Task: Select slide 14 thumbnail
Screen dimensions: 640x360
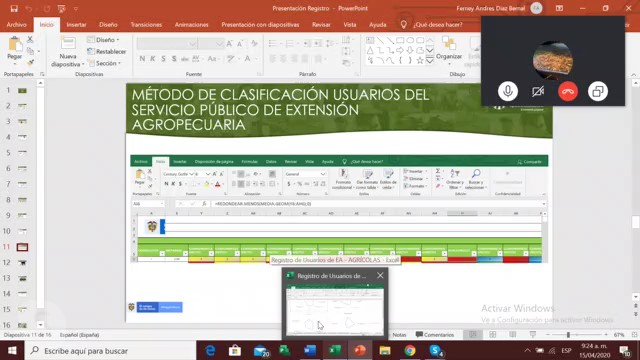Action: click(x=22, y=293)
